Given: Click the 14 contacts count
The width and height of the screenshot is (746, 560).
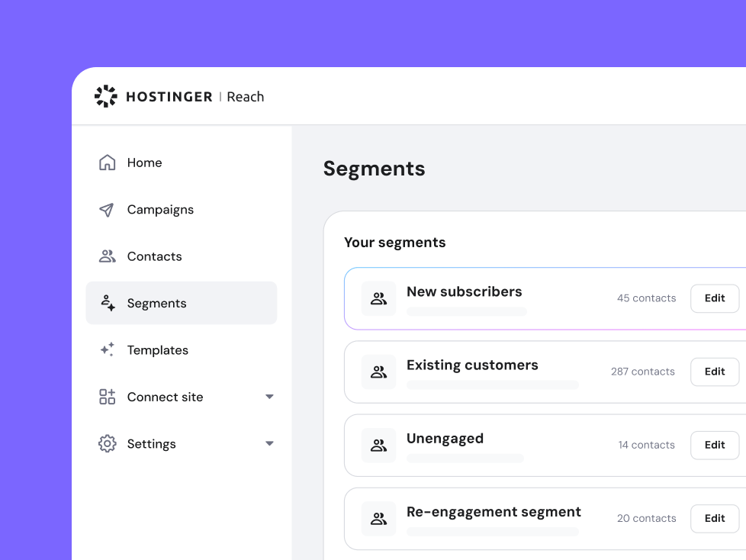Looking at the screenshot, I should pos(647,444).
